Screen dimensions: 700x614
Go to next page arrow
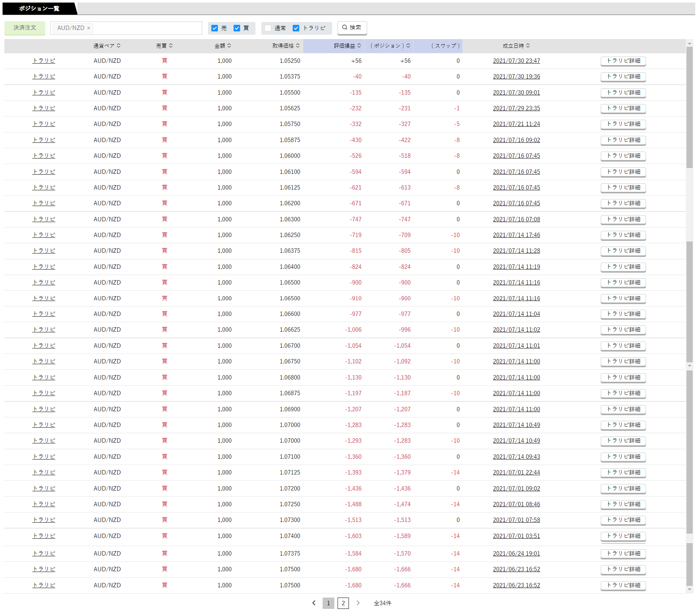pyautogui.click(x=358, y=603)
